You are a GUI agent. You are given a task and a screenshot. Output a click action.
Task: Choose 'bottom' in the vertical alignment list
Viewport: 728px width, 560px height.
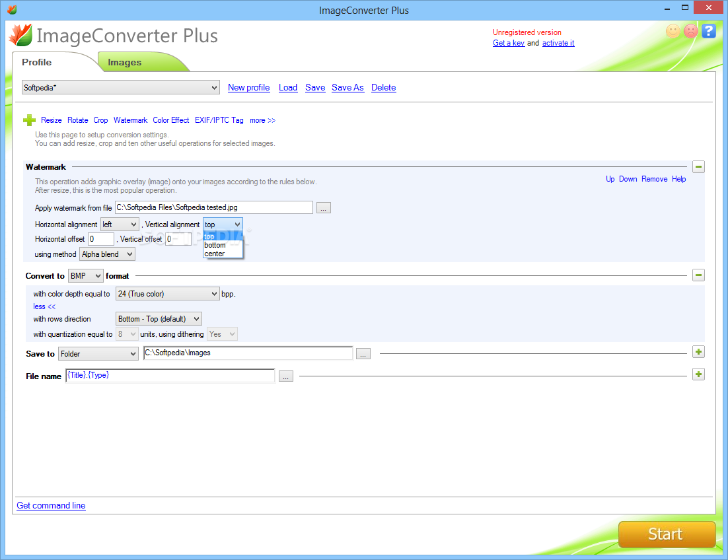[223, 245]
